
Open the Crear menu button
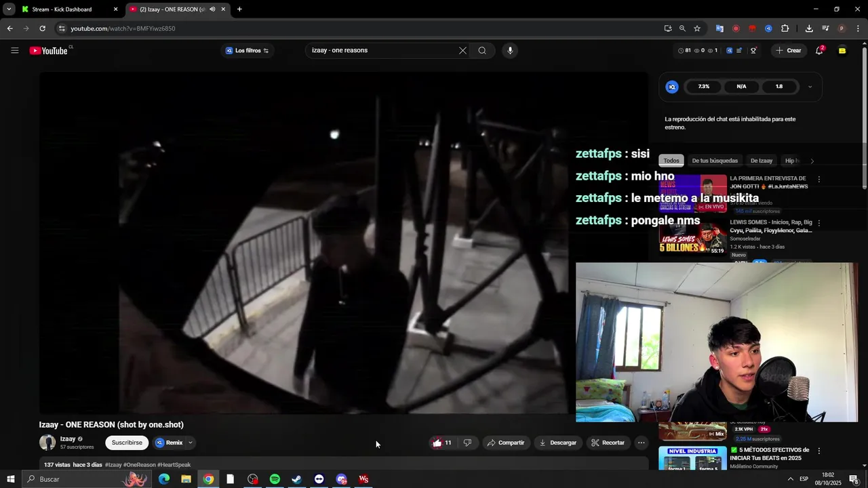click(789, 50)
